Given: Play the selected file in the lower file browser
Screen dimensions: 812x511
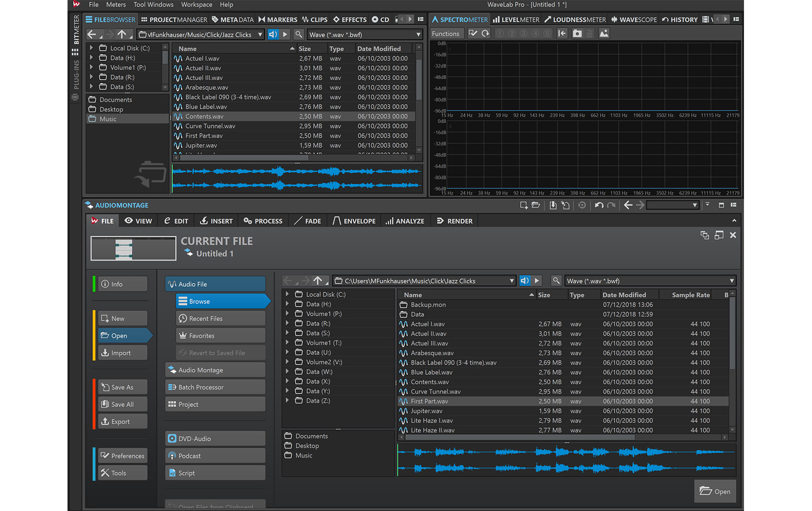Looking at the screenshot, I should click(x=536, y=281).
